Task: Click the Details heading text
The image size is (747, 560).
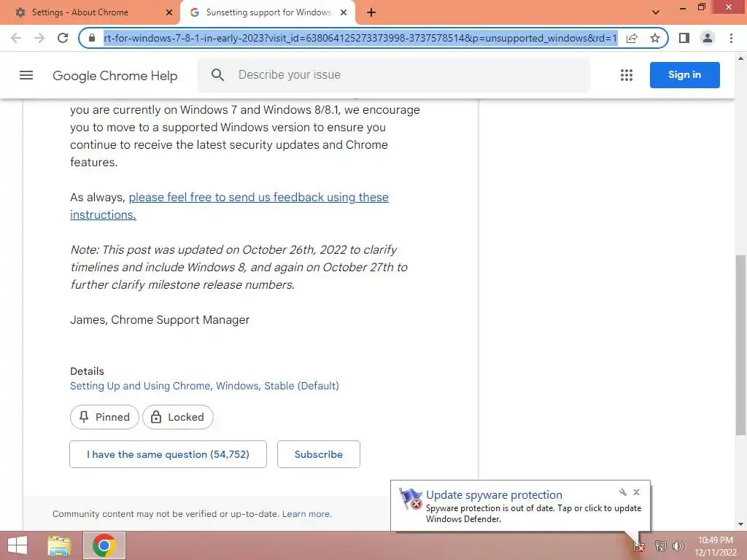Action: (87, 371)
